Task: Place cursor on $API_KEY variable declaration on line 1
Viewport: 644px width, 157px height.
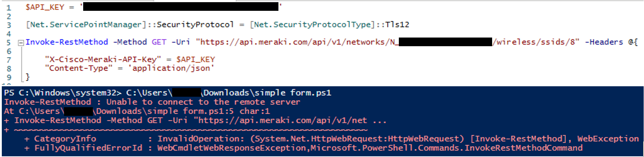Action: (44, 7)
